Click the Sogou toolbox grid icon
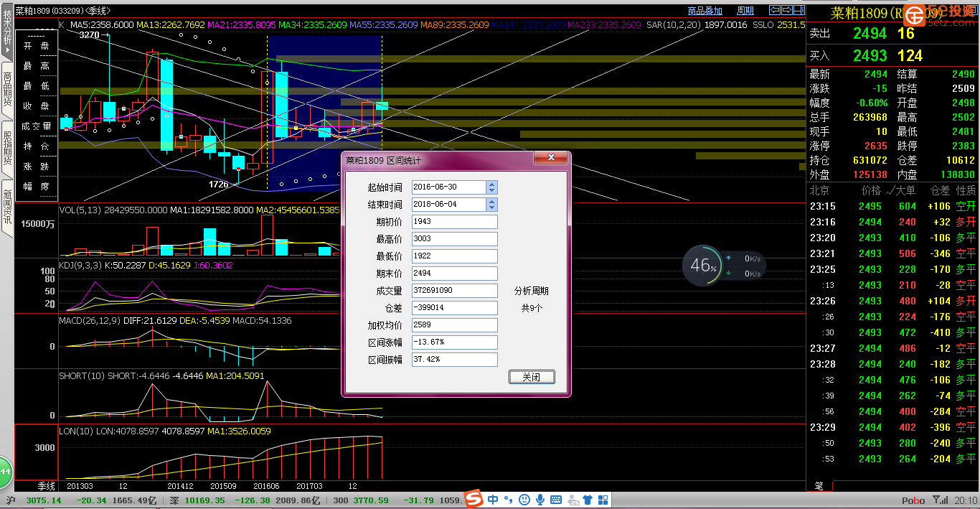The image size is (980, 509). [603, 500]
